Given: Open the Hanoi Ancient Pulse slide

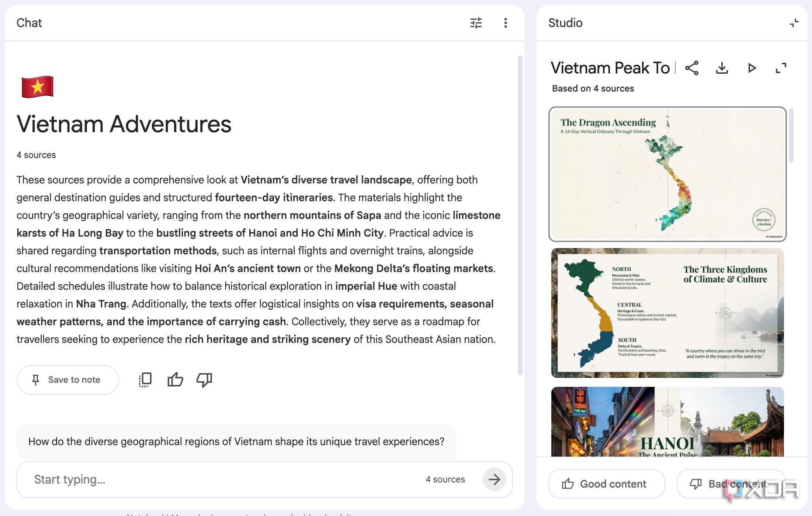Looking at the screenshot, I should coord(667,422).
